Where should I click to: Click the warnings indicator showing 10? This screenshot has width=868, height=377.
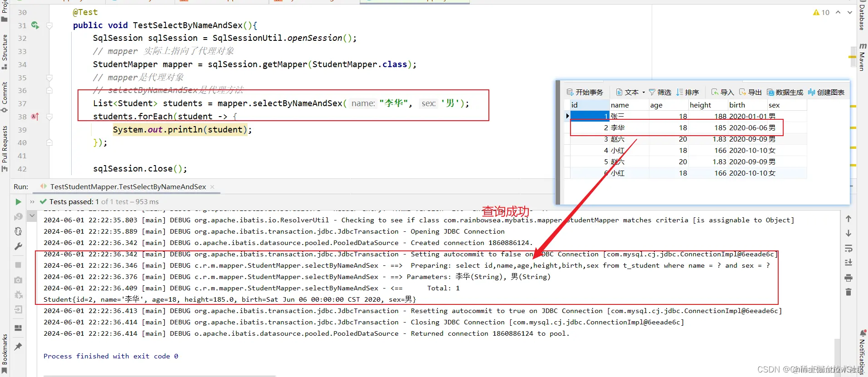[821, 12]
